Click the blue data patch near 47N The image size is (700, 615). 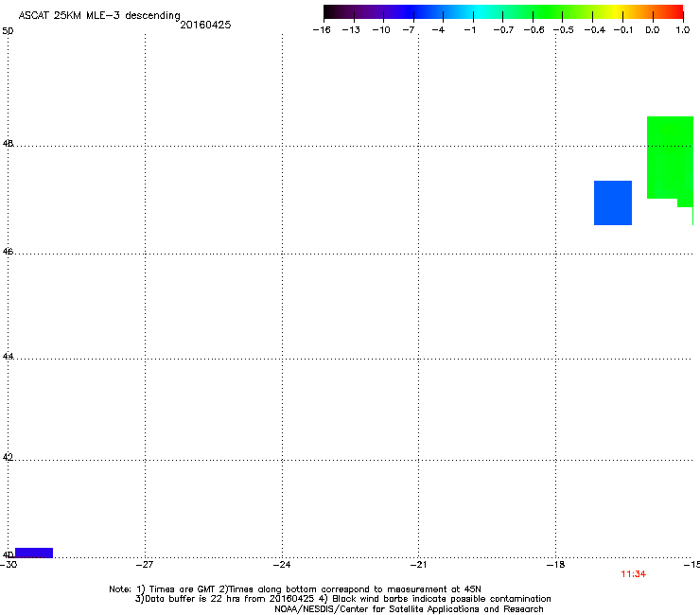613,202
